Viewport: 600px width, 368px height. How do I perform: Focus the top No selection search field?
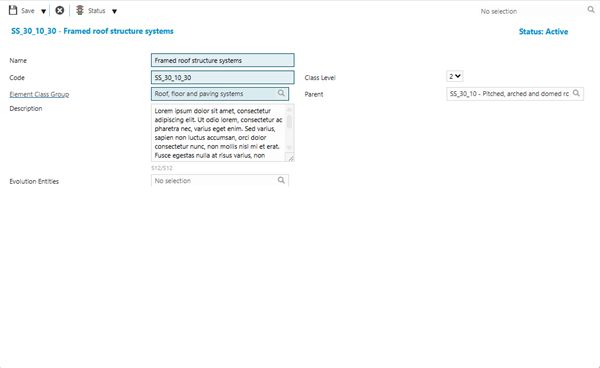[x=532, y=11]
